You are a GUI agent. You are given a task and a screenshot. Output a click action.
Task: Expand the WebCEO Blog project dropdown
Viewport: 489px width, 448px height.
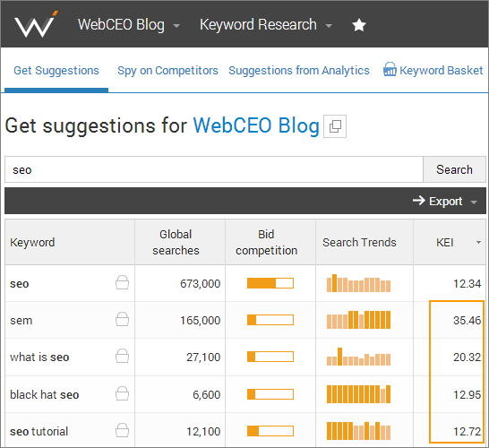176,26
